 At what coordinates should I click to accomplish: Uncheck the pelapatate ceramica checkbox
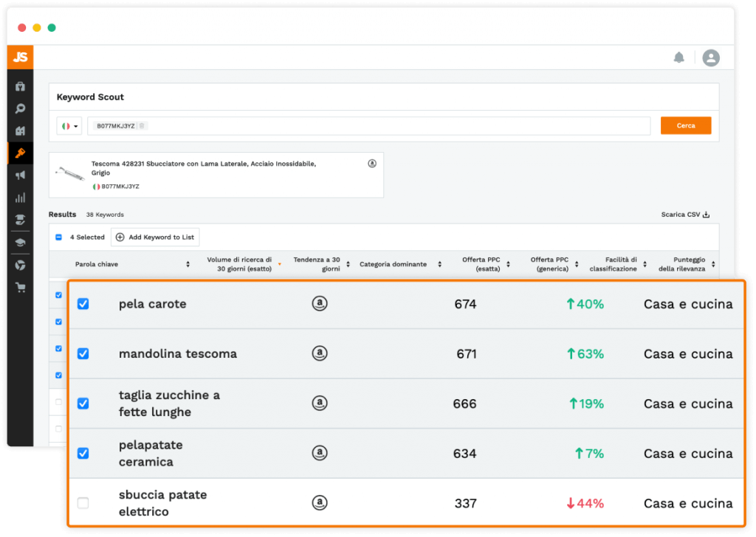point(83,453)
